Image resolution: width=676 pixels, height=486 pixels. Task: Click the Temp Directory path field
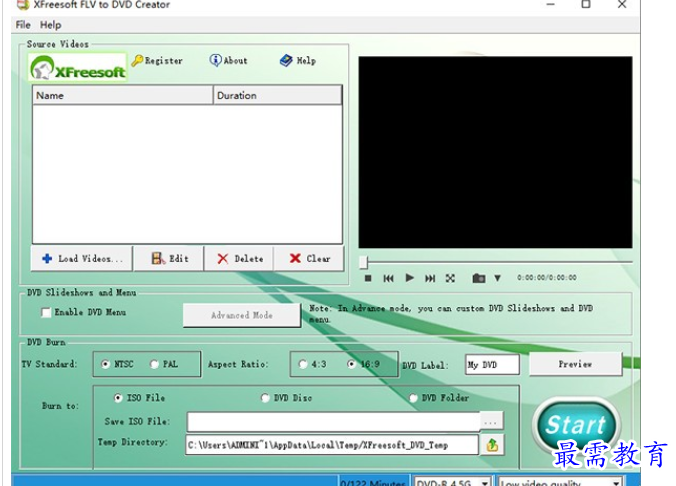click(332, 445)
